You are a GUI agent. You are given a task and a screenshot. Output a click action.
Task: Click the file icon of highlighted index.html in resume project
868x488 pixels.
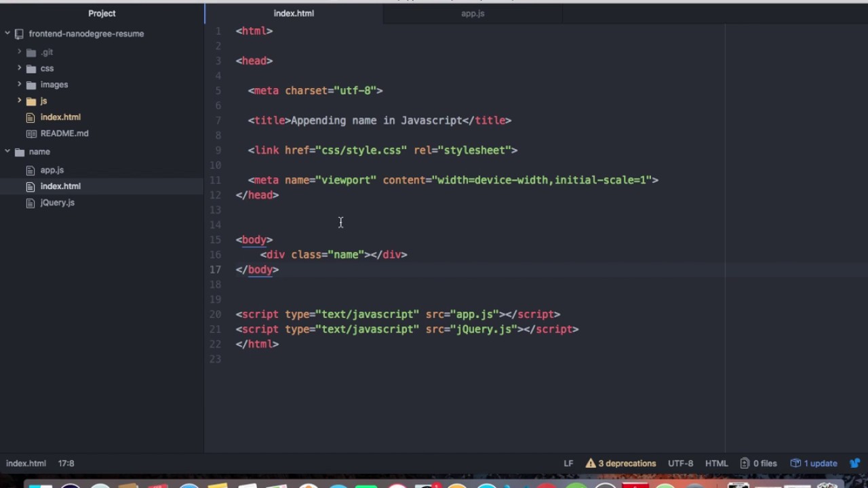(31, 117)
